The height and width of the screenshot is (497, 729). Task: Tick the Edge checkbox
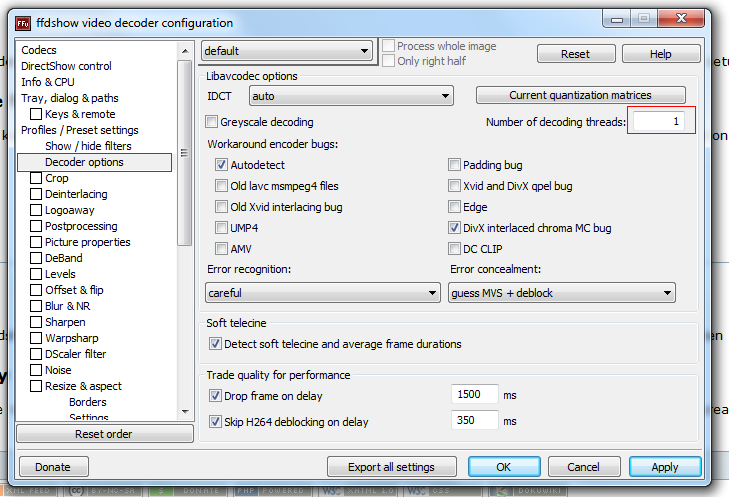click(x=454, y=207)
